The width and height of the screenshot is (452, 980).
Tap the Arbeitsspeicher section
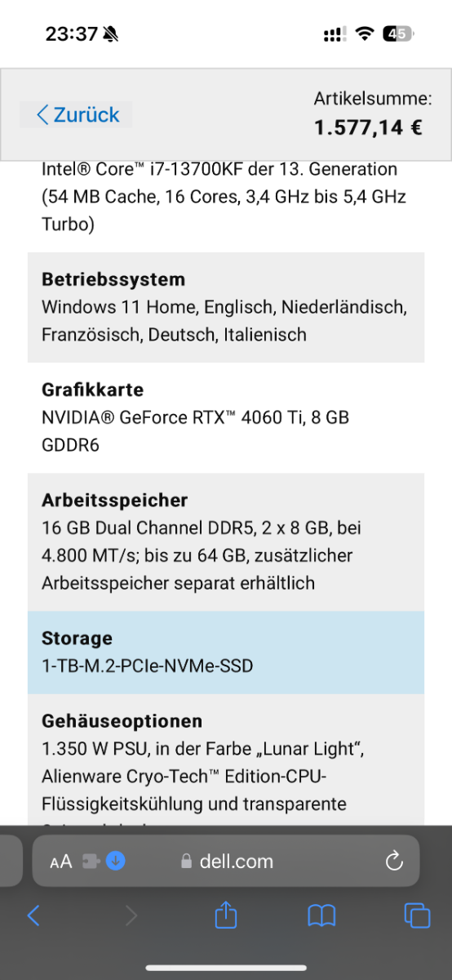click(x=226, y=541)
